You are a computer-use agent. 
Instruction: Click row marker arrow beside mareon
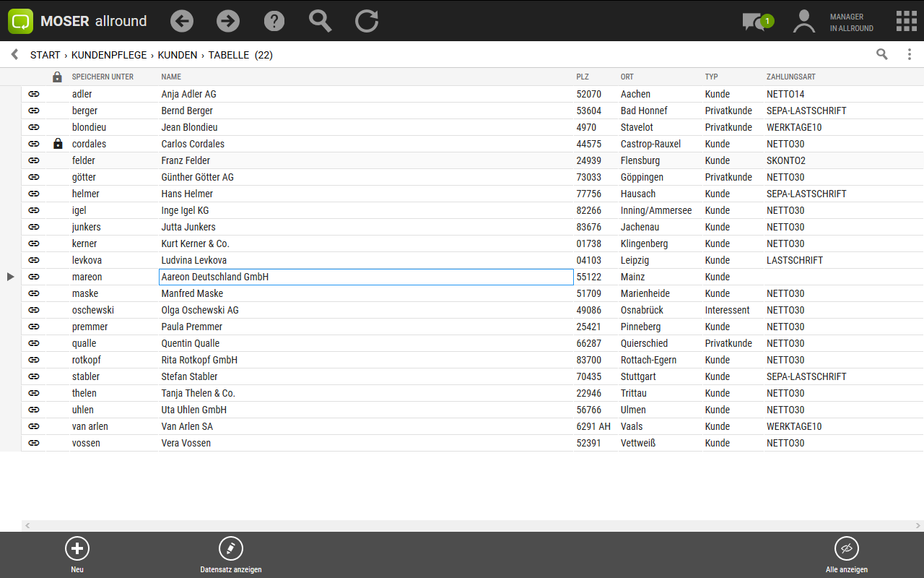(10, 277)
